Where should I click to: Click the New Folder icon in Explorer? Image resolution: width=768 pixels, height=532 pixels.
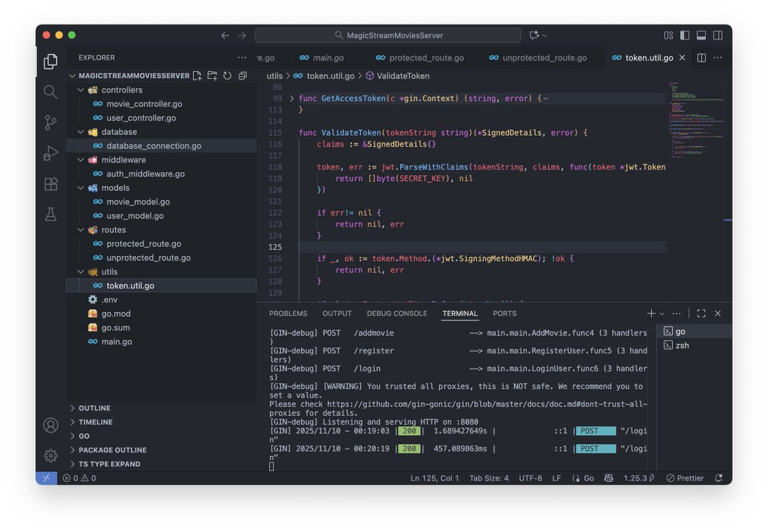click(212, 76)
